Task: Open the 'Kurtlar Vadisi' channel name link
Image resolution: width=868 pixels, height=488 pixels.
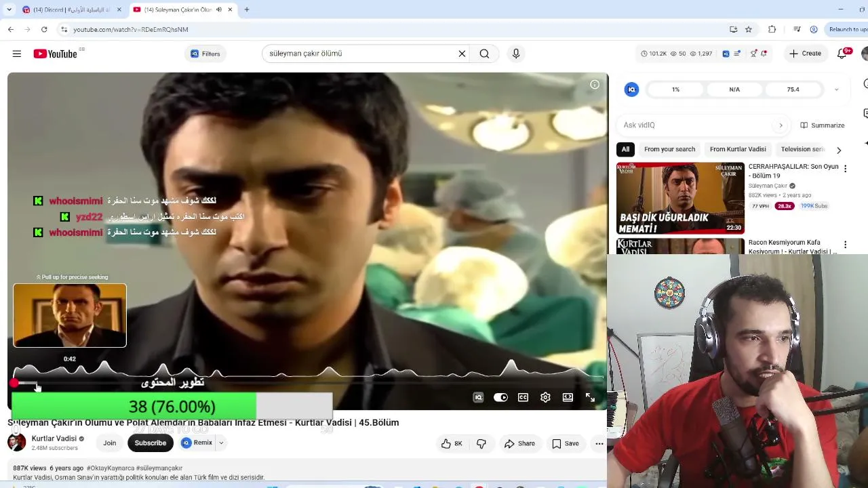Action: tap(54, 439)
